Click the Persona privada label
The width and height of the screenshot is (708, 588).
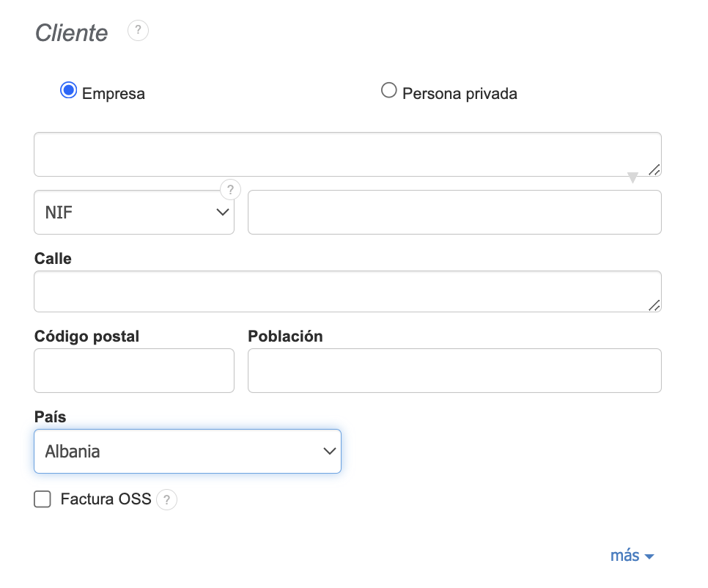click(460, 94)
